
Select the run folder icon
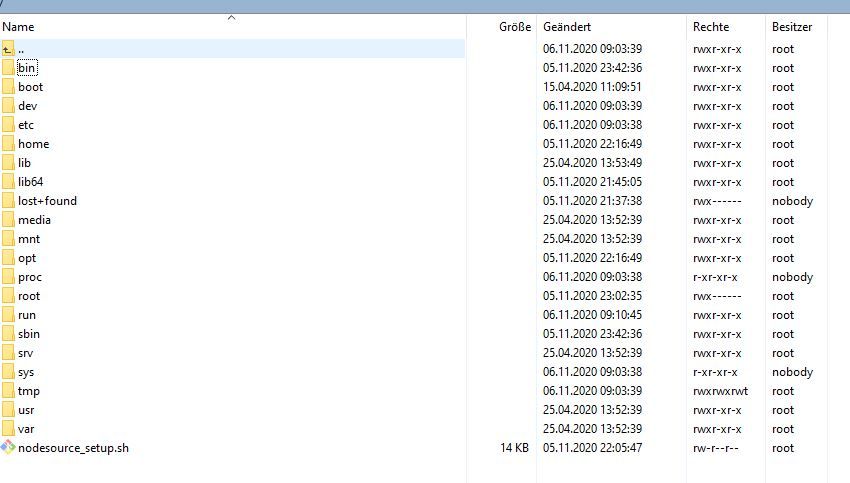click(x=8, y=314)
